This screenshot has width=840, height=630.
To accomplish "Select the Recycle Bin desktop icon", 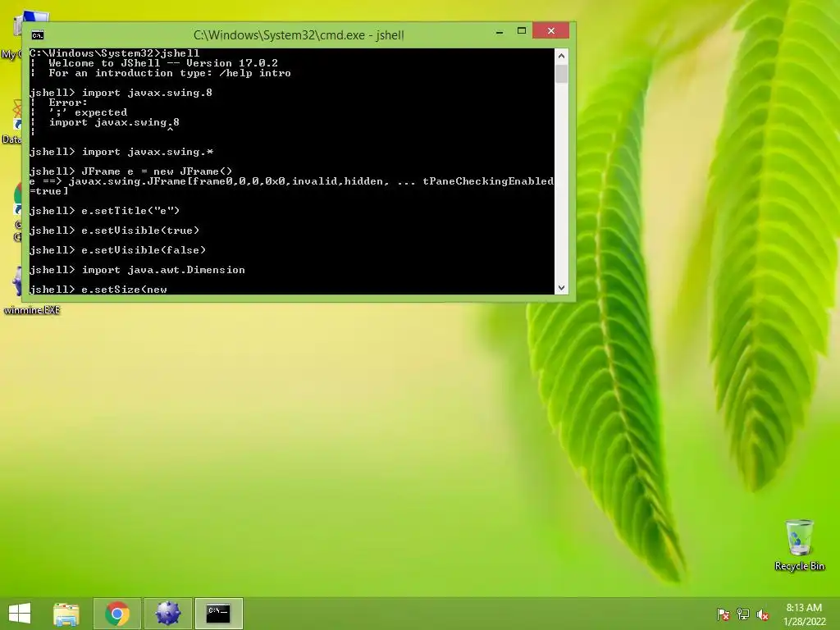I will click(x=799, y=546).
